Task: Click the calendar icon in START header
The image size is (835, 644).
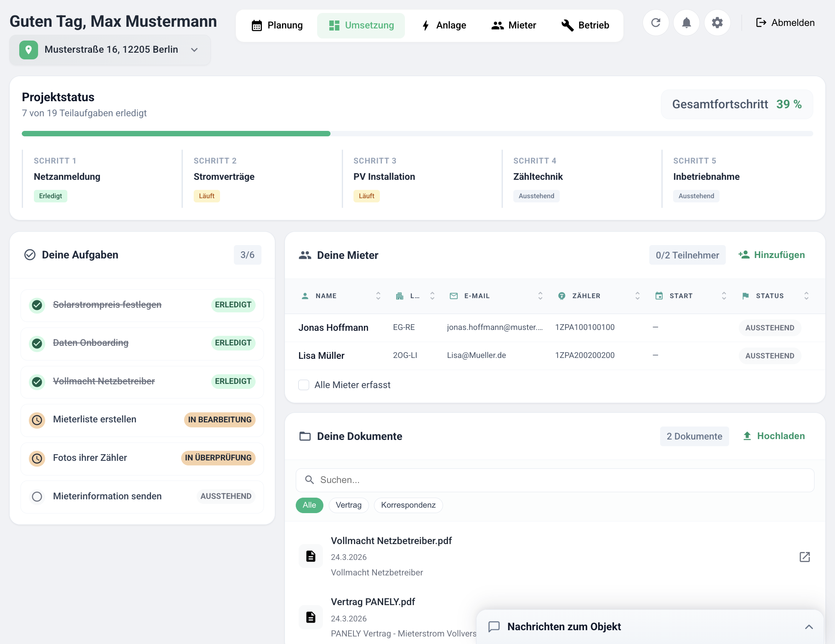Action: 659,296
